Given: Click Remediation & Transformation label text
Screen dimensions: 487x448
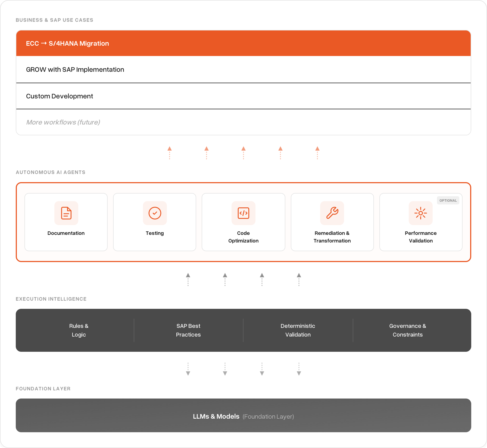Looking at the screenshot, I should (332, 237).
